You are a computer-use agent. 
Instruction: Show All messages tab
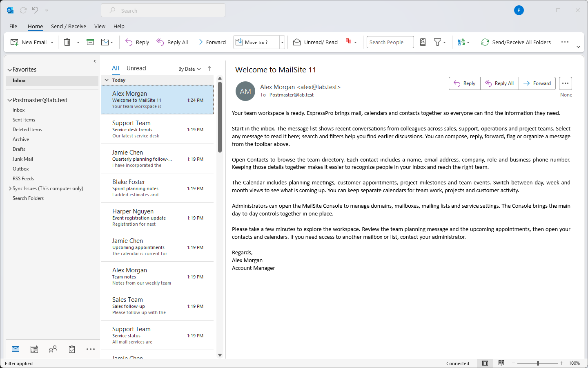point(116,68)
